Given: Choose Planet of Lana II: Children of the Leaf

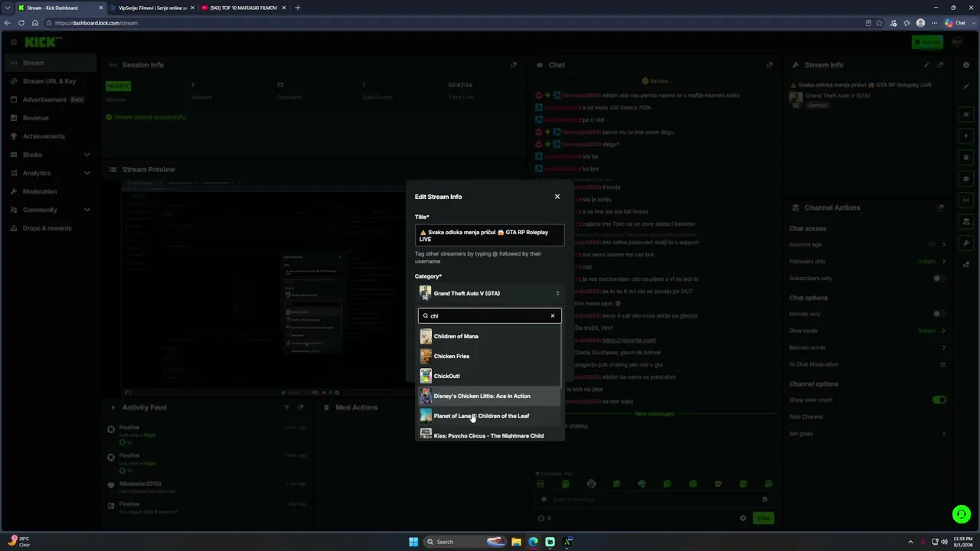Looking at the screenshot, I should tap(489, 416).
